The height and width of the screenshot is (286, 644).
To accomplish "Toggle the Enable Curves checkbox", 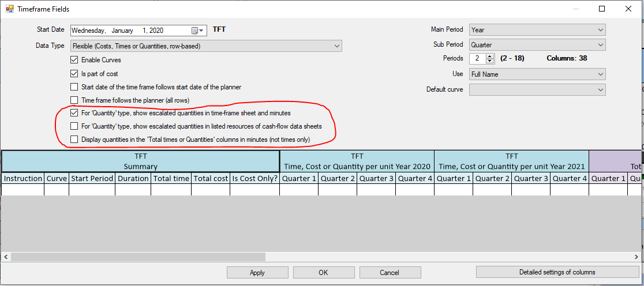I will click(74, 60).
